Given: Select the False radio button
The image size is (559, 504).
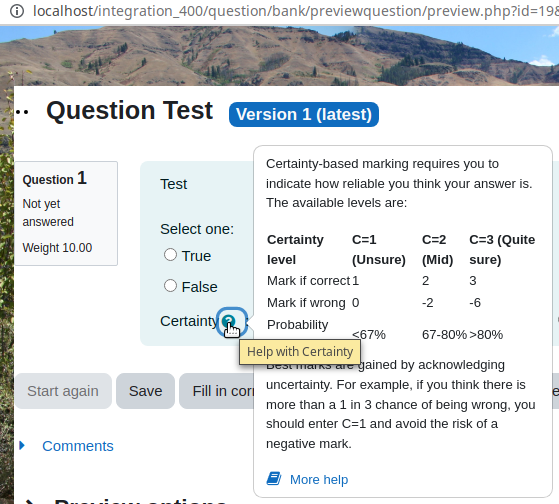Looking at the screenshot, I should [170, 286].
